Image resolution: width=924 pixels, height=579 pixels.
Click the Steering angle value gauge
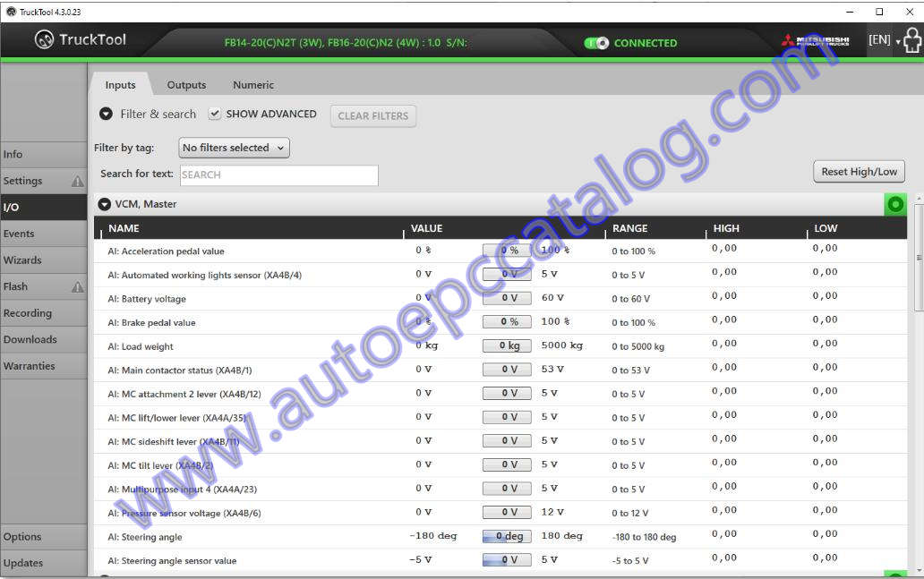[506, 535]
